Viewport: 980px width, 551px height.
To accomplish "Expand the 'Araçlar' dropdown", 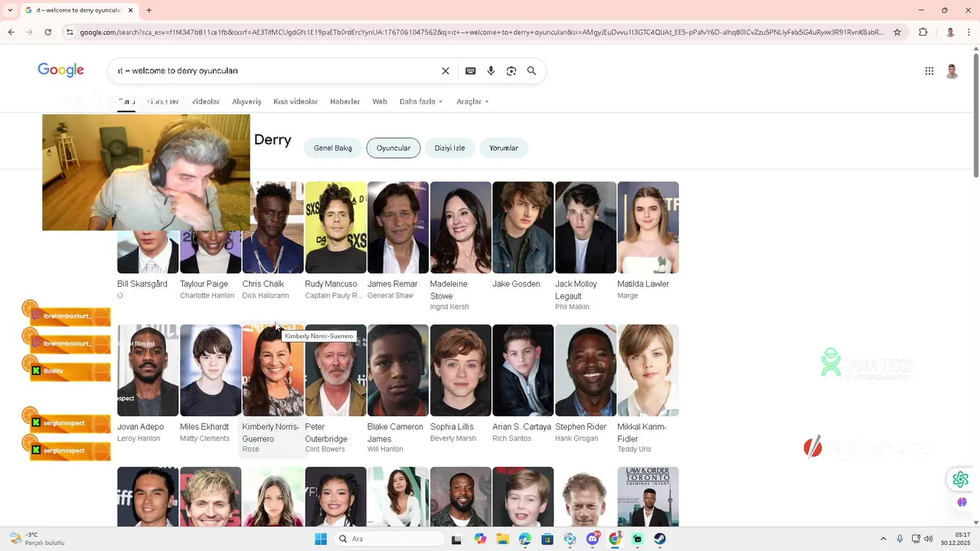I will pyautogui.click(x=472, y=102).
